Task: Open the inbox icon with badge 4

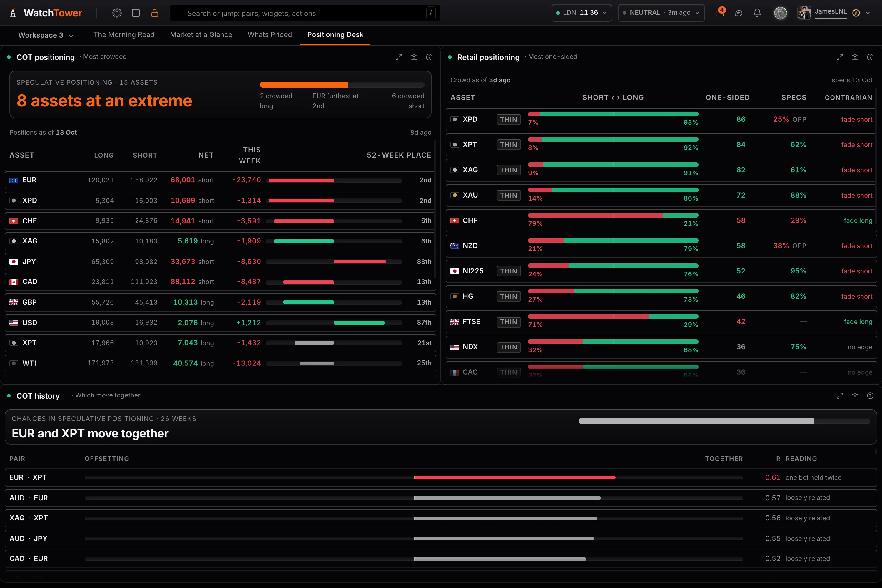Action: [x=720, y=13]
